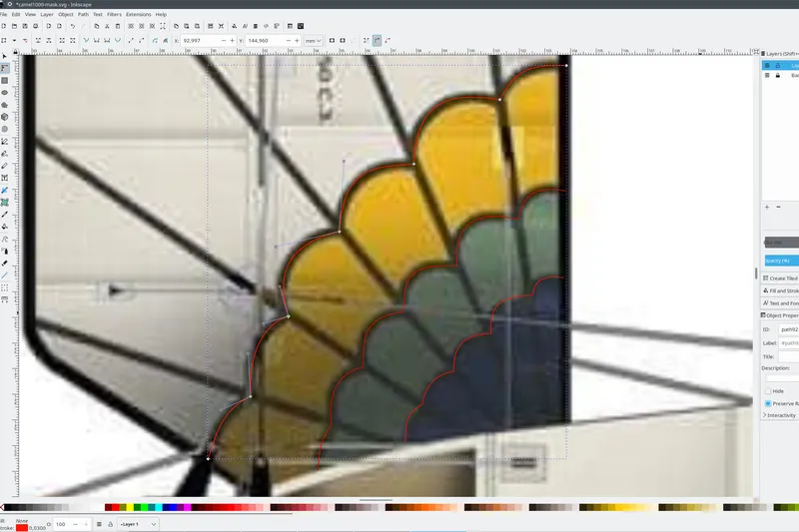The height and width of the screenshot is (532, 799).
Task: Click the Paste clipboard icon
Action: pos(118,26)
